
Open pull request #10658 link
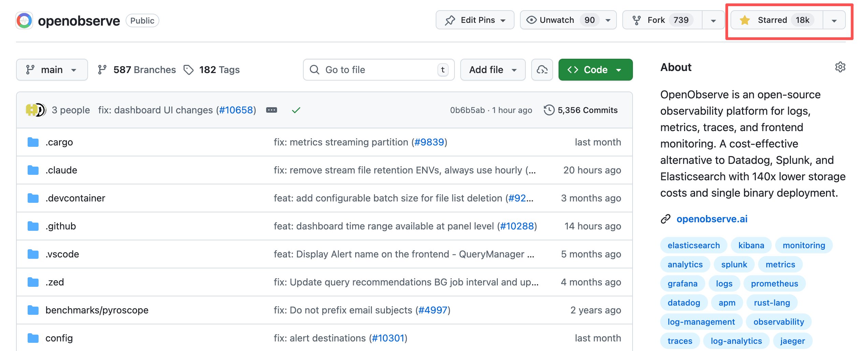tap(236, 110)
